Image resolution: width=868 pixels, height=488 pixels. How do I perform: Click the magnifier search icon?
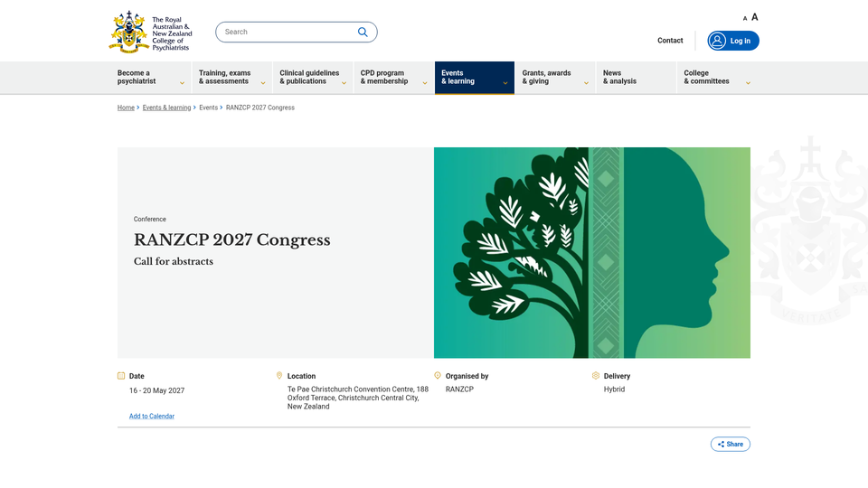(x=363, y=33)
